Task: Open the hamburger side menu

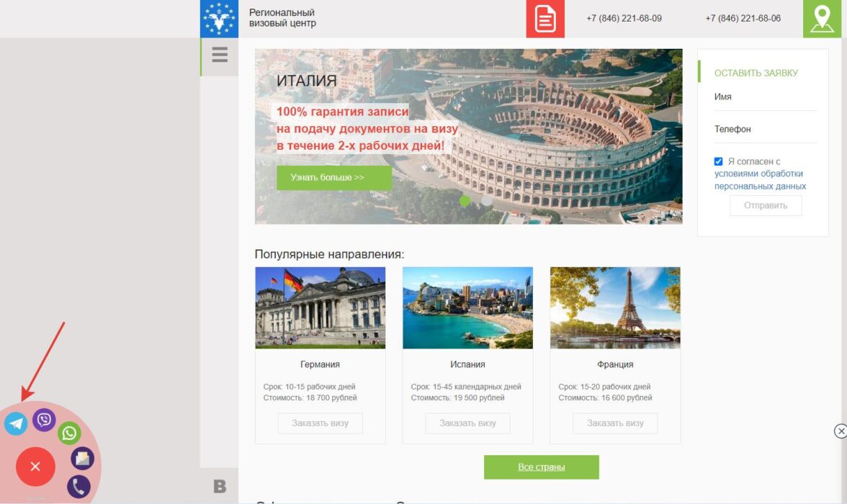Action: (219, 55)
